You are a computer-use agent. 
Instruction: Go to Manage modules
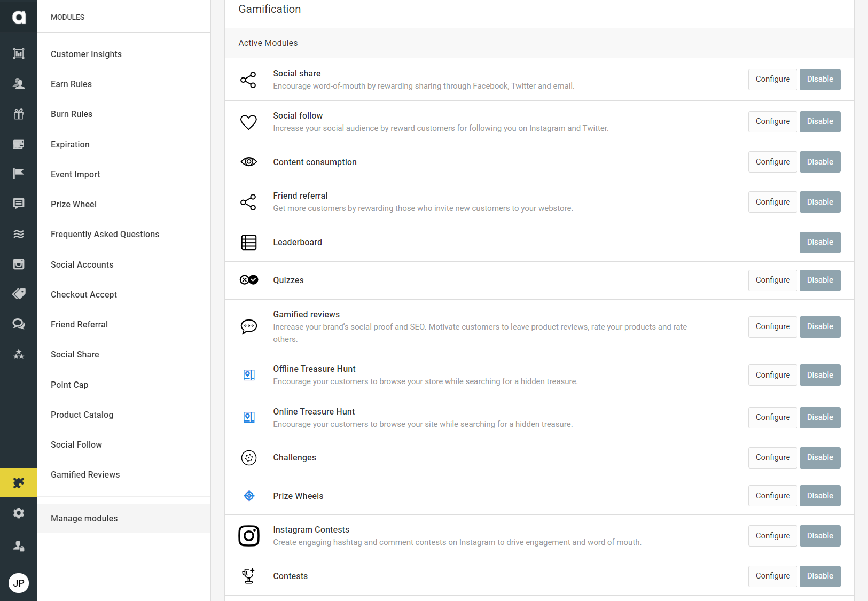tap(84, 518)
